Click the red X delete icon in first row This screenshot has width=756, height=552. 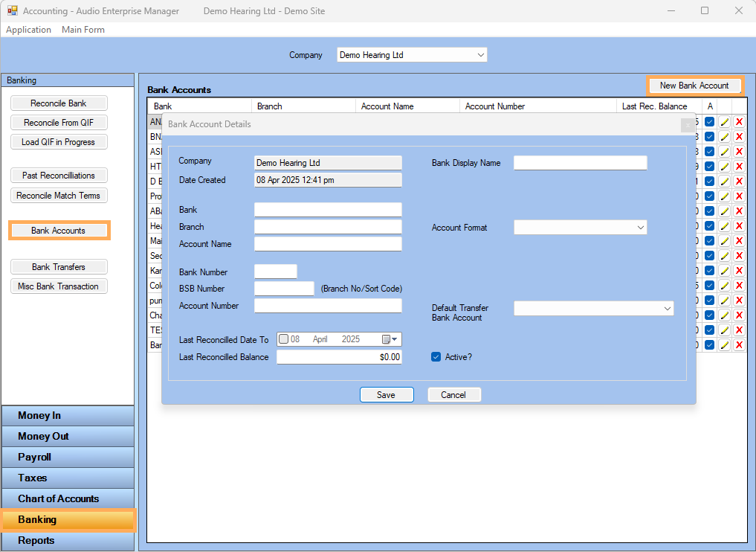coord(739,122)
